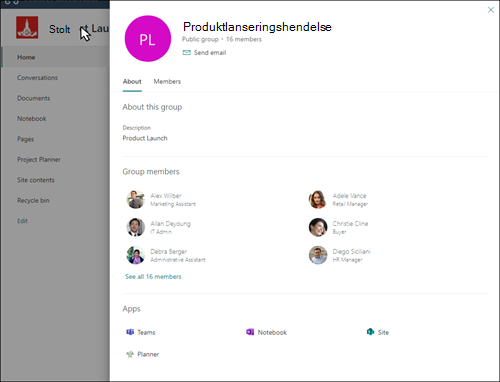
Task: Click the Produktlanseringshendelse group title
Action: point(257,27)
